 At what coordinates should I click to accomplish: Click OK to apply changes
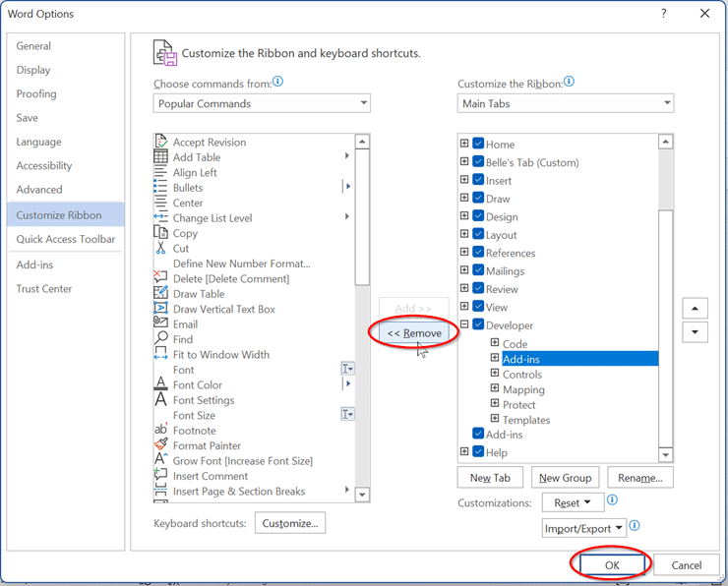click(612, 564)
